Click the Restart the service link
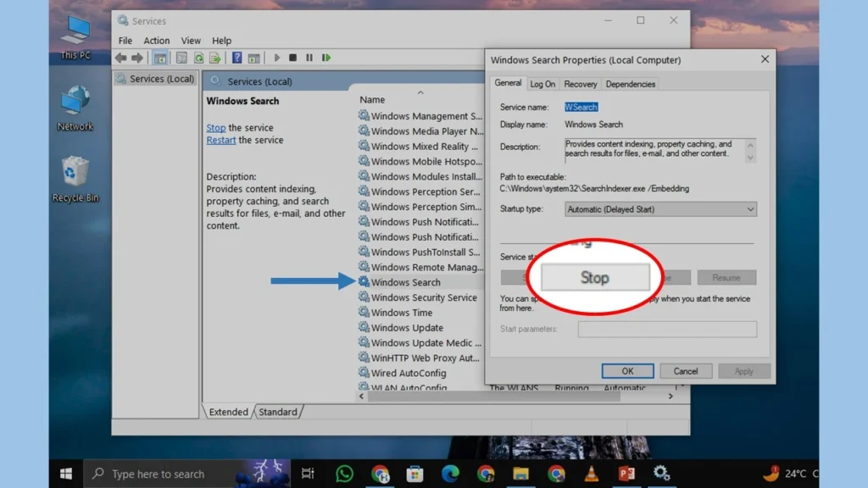868x488 pixels. 221,140
